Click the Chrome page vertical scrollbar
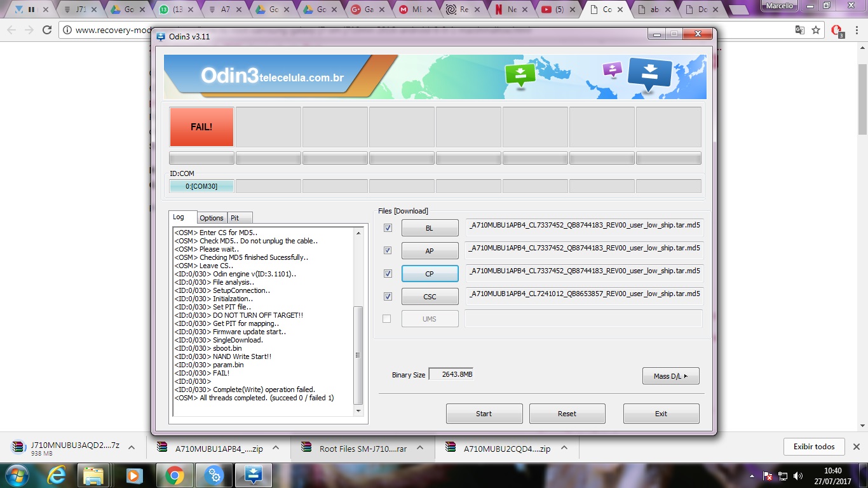 (x=862, y=236)
